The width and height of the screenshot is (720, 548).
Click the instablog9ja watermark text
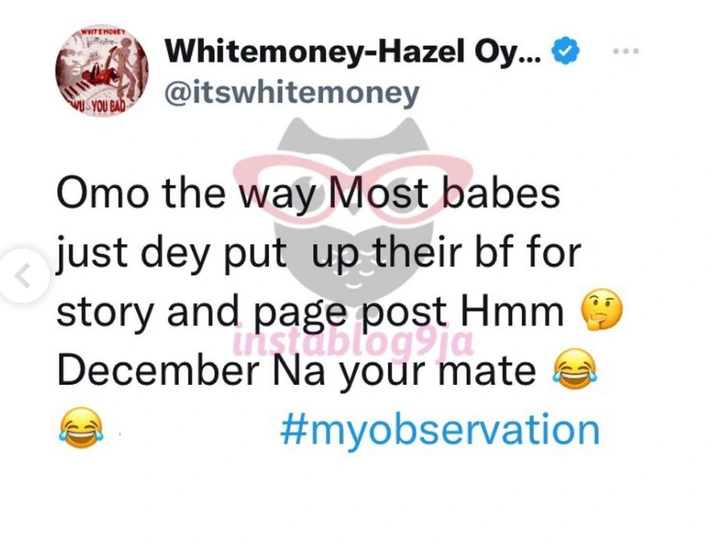pyautogui.click(x=353, y=341)
